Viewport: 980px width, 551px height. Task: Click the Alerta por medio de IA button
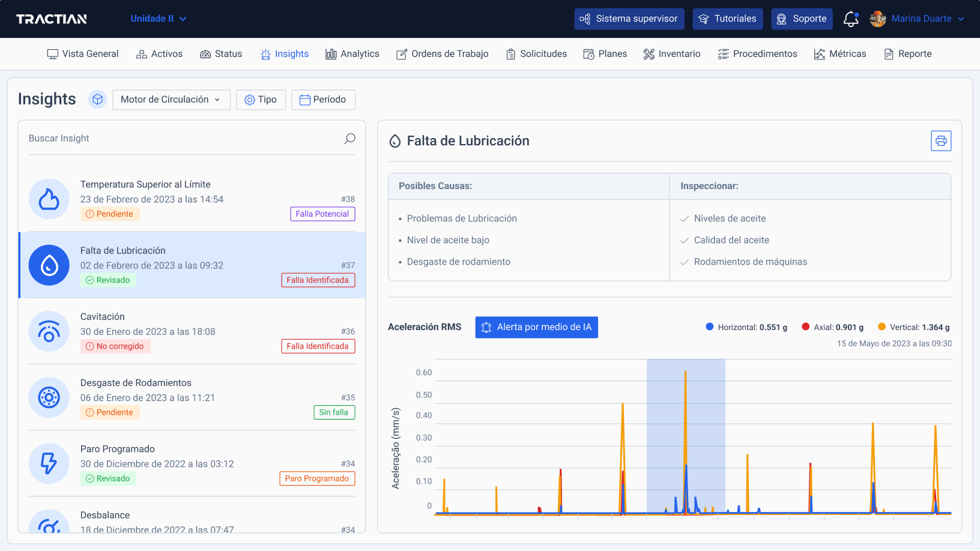coord(536,327)
